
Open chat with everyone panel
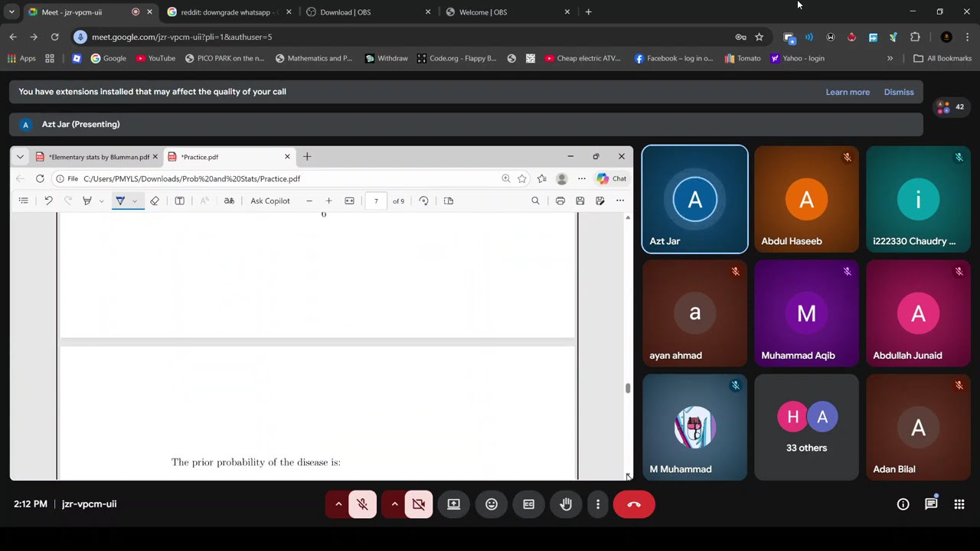pos(931,504)
